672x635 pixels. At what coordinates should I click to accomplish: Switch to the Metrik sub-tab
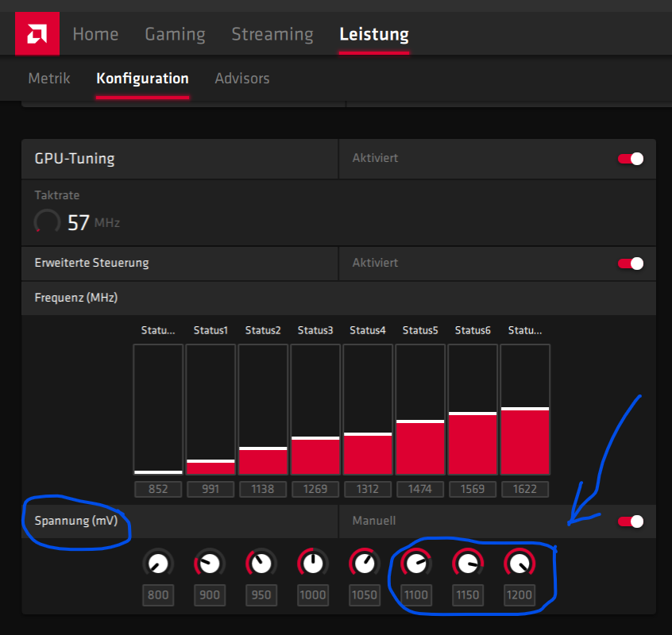(x=49, y=79)
